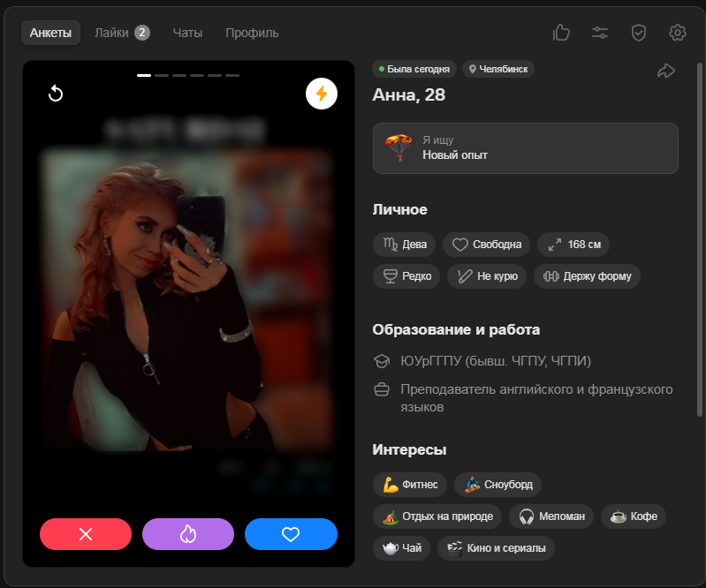Open settings gear icon
Viewport: 706px width, 588px height.
[x=677, y=33]
